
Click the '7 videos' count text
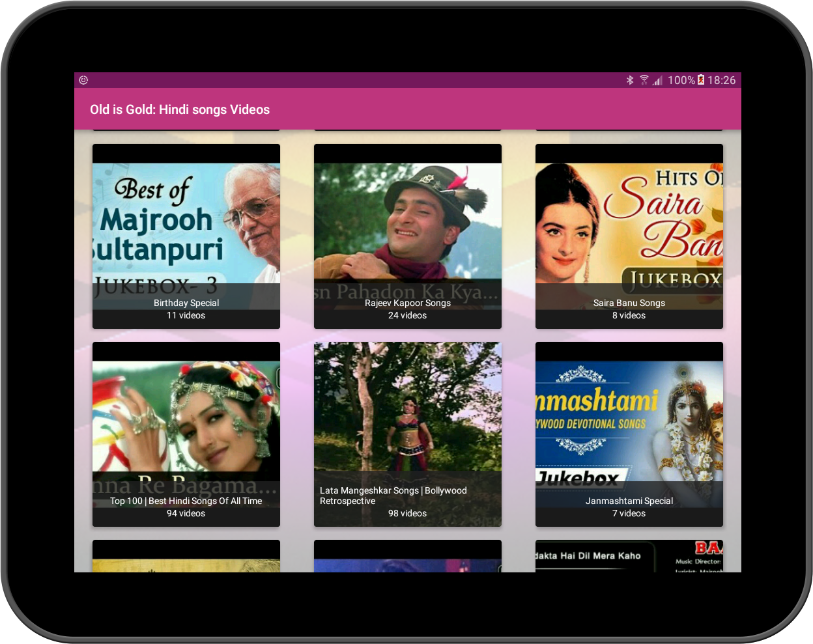tap(629, 513)
